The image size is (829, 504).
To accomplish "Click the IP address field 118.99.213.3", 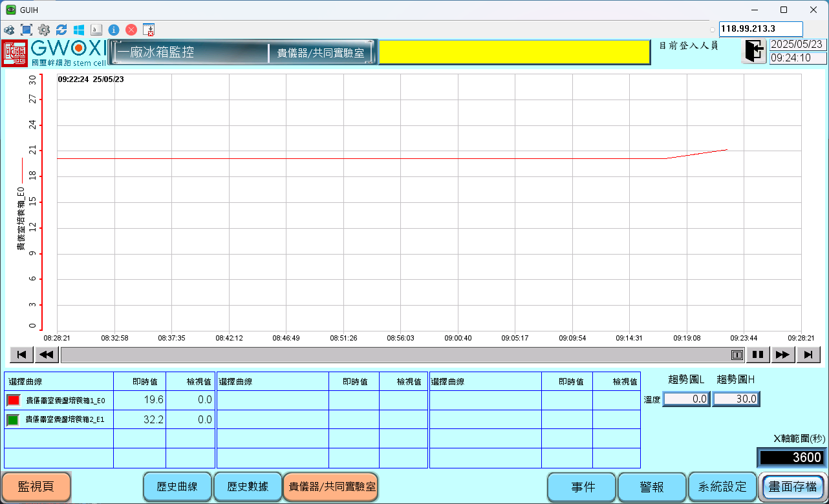I will (x=760, y=29).
